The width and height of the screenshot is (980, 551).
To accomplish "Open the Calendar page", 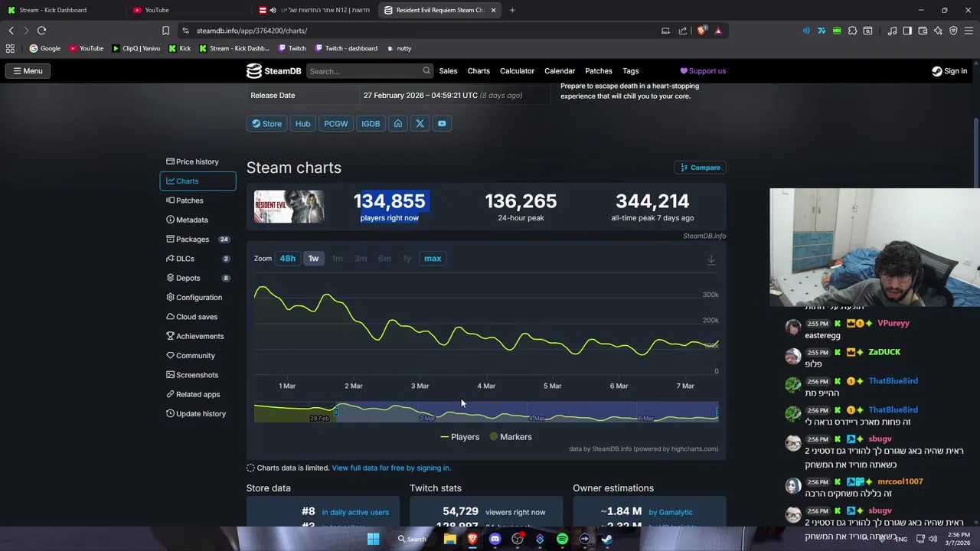I will tap(560, 71).
